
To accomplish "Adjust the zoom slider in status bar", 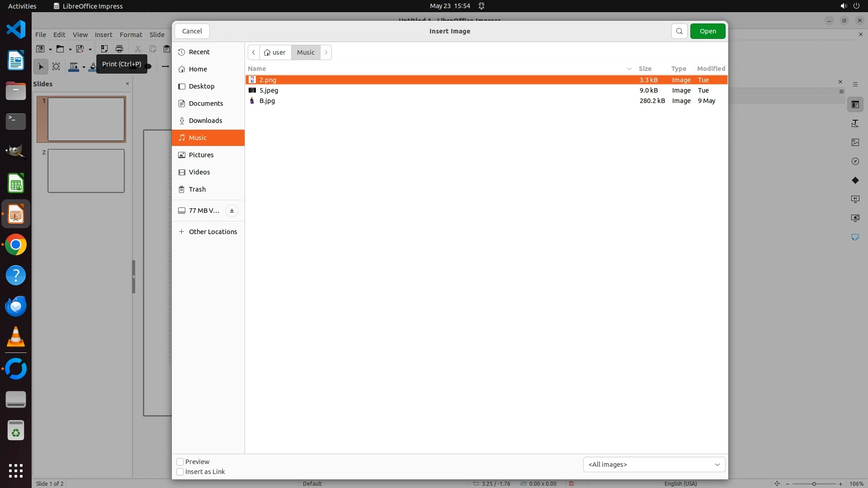I will (x=814, y=484).
